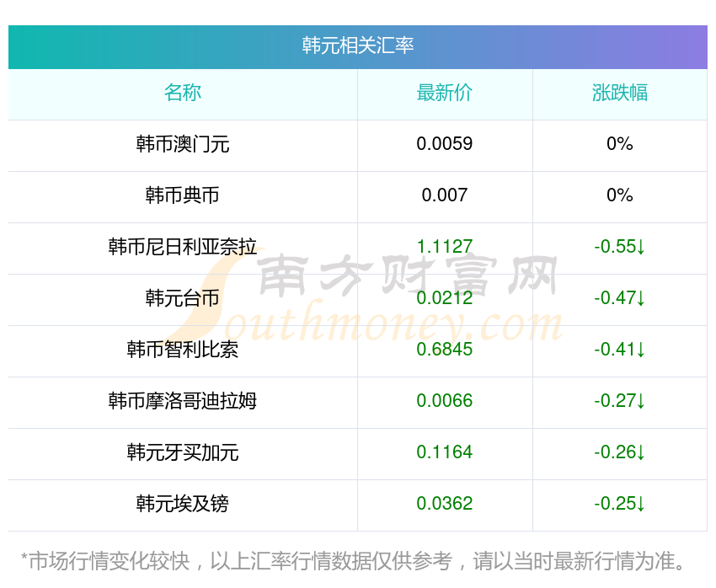Screen dimensions: 716x588
Task: Click the 韩元埃及镑 row name
Action: point(183,504)
